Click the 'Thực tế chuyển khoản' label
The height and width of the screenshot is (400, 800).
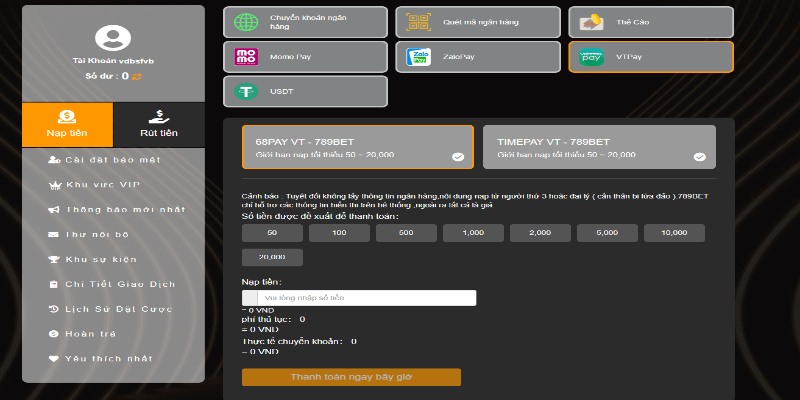tap(292, 341)
